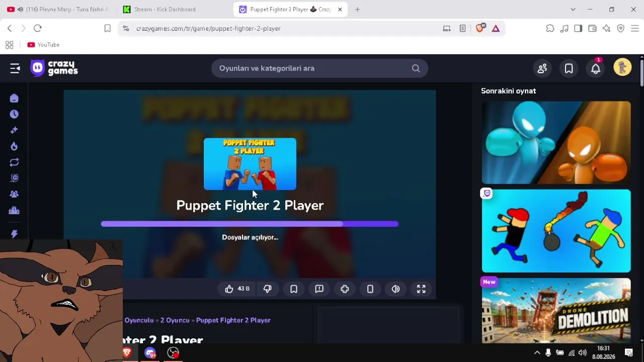Click the search magnifier icon
The image size is (644, 362).
pyautogui.click(x=416, y=68)
